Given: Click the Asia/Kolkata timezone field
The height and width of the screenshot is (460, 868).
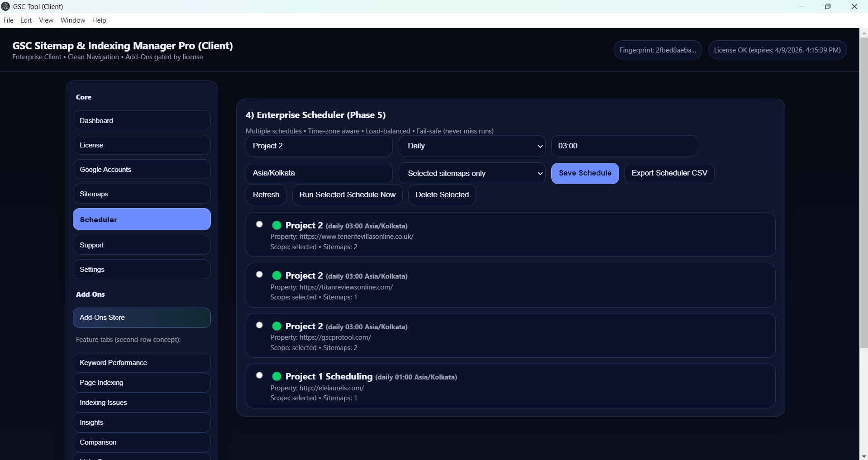Looking at the screenshot, I should click(x=319, y=173).
